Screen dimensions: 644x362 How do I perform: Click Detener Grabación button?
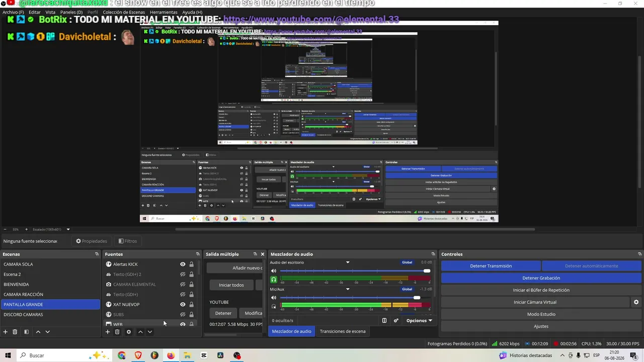pos(541,278)
